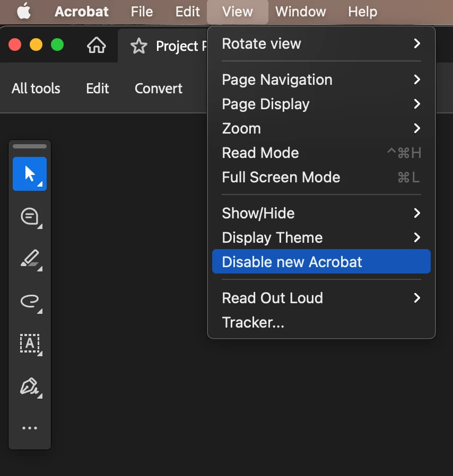Click Disable new Acrobat
Viewport: 453px width, 476px height.
(x=321, y=261)
